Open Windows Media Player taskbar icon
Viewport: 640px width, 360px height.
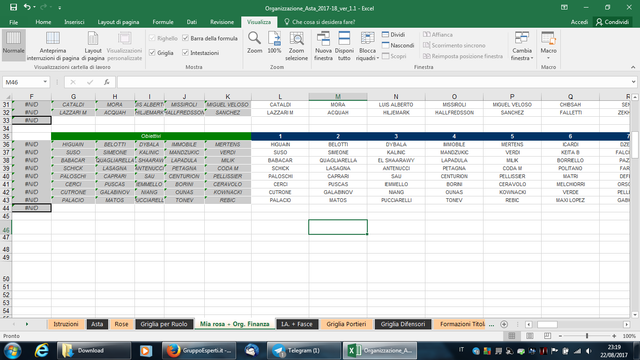[x=146, y=351]
